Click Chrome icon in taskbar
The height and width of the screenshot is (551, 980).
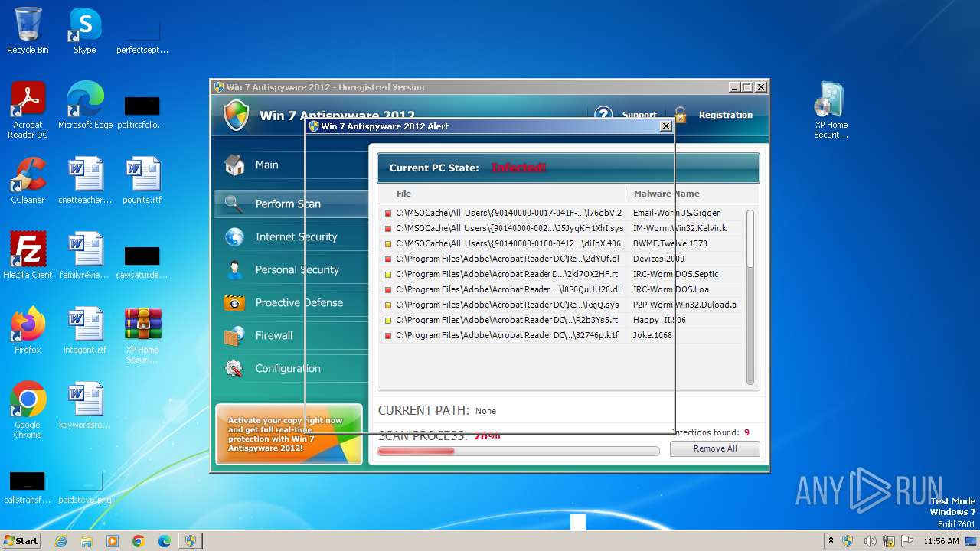click(139, 541)
